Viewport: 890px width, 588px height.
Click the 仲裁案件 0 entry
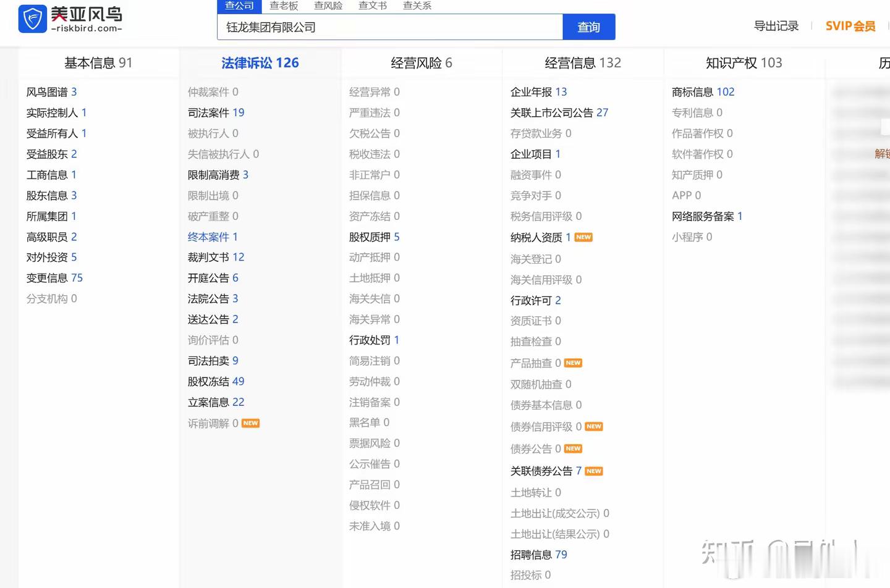click(x=213, y=92)
